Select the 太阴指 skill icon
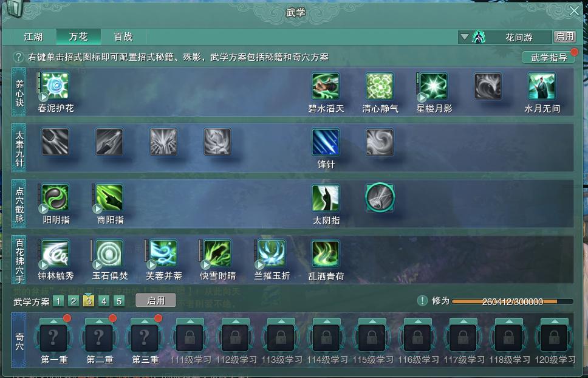The width and height of the screenshot is (588, 378). [326, 198]
